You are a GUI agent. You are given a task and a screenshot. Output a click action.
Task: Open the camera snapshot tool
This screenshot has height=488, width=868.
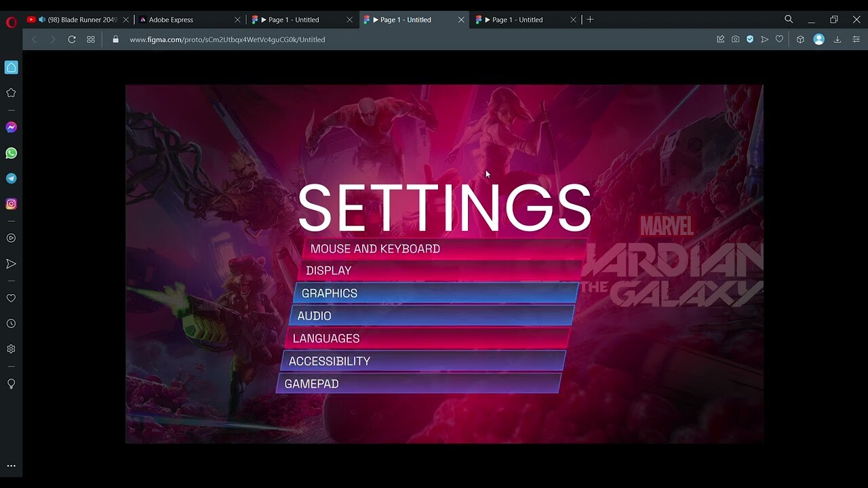click(735, 39)
